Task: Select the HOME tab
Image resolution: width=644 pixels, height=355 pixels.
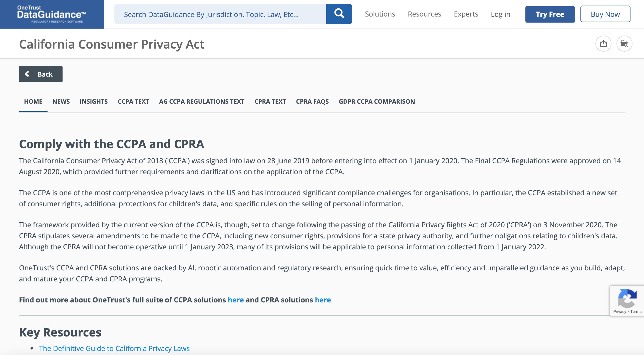Action: tap(33, 101)
